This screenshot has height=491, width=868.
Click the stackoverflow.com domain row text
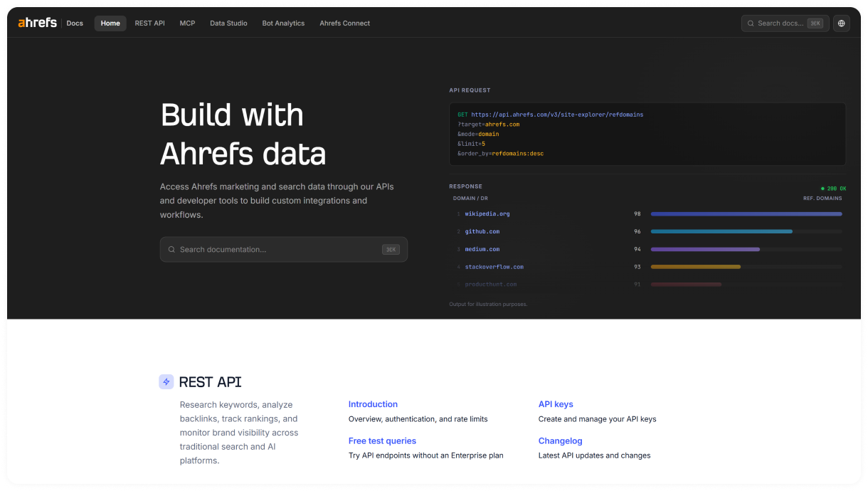pyautogui.click(x=494, y=267)
